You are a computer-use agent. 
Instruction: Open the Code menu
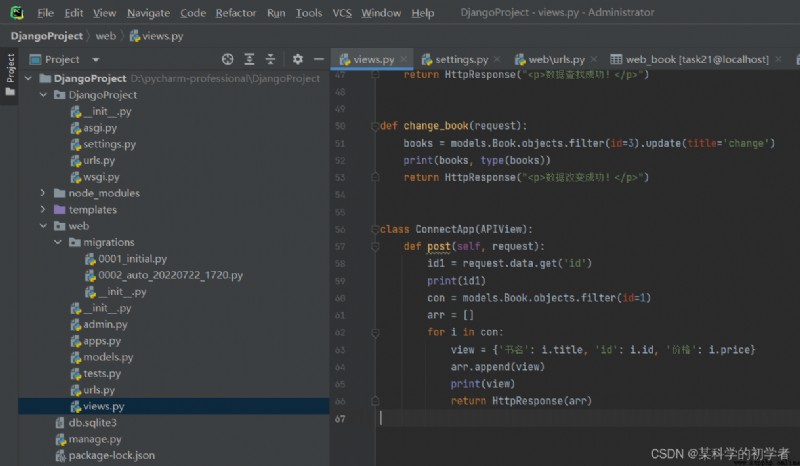(x=193, y=13)
